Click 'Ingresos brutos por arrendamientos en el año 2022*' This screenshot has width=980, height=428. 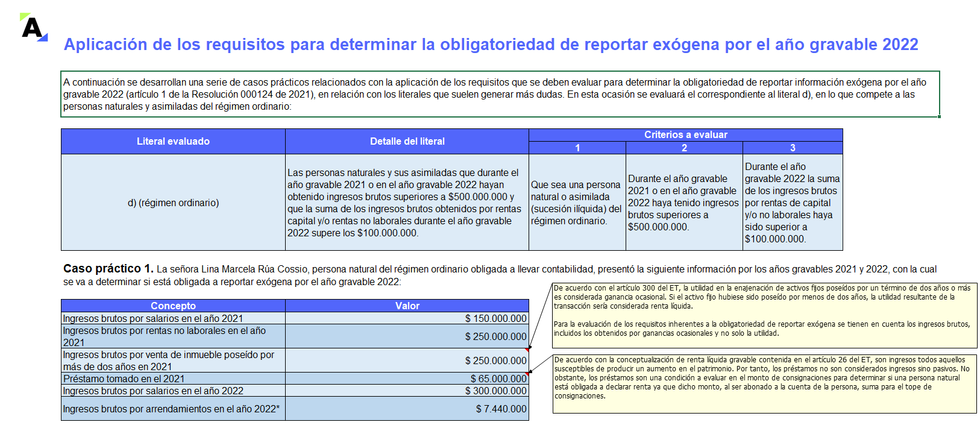[x=173, y=409]
